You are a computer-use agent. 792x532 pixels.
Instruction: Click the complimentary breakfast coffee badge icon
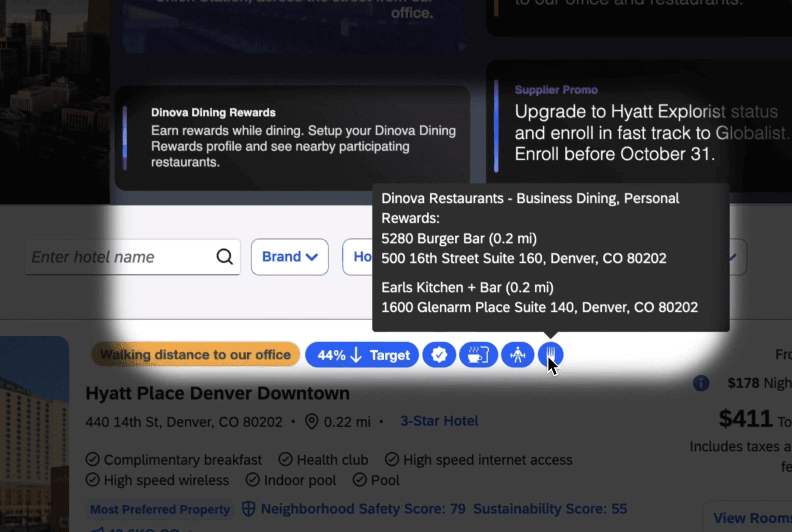[x=478, y=354]
